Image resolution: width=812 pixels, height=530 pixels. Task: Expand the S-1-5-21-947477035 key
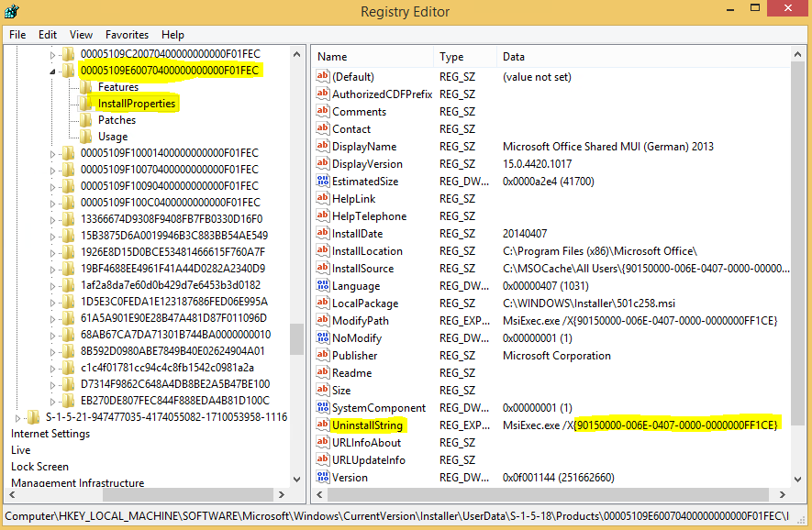[x=17, y=418]
